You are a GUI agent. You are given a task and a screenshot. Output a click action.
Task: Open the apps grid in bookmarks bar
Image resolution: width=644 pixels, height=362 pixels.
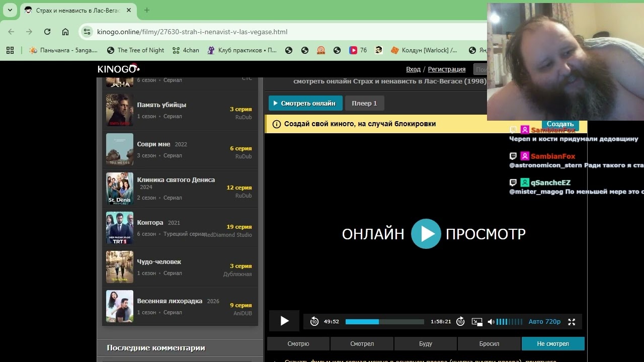tap(10, 50)
